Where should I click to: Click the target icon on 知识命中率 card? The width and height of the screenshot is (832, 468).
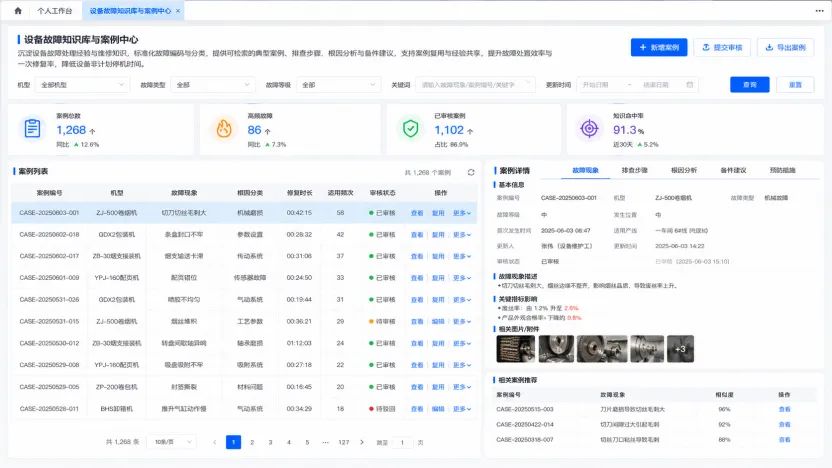click(590, 128)
